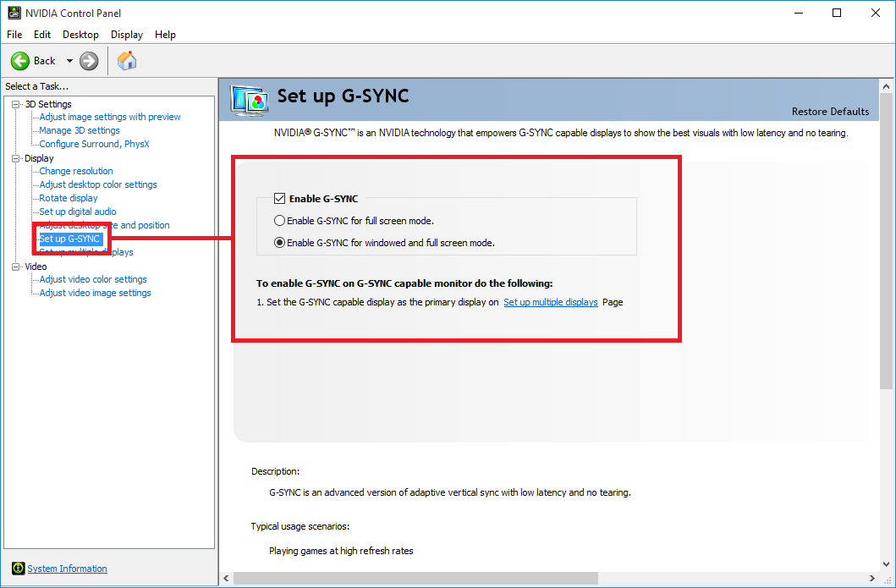Select Change resolution in task tree

[x=76, y=171]
